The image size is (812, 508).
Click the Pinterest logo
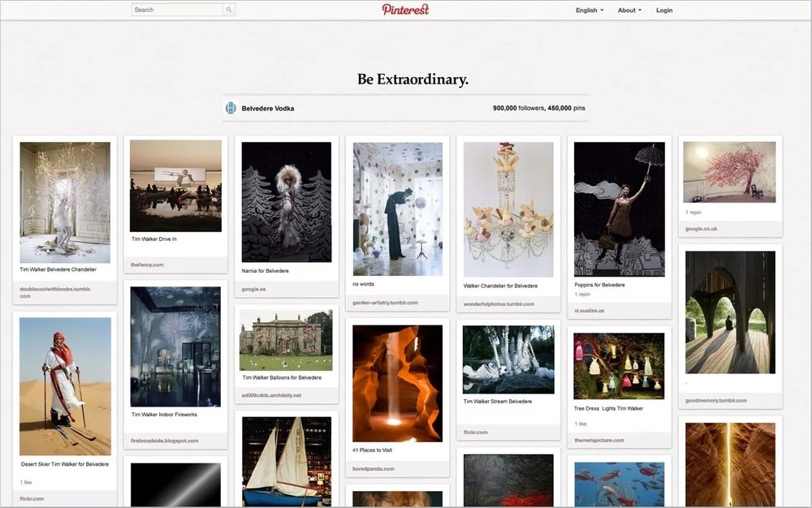tap(405, 10)
